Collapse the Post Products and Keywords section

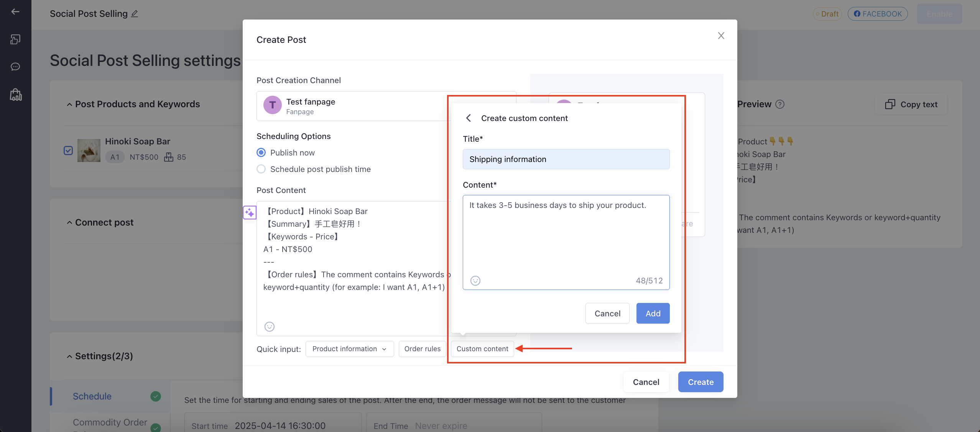coord(69,105)
